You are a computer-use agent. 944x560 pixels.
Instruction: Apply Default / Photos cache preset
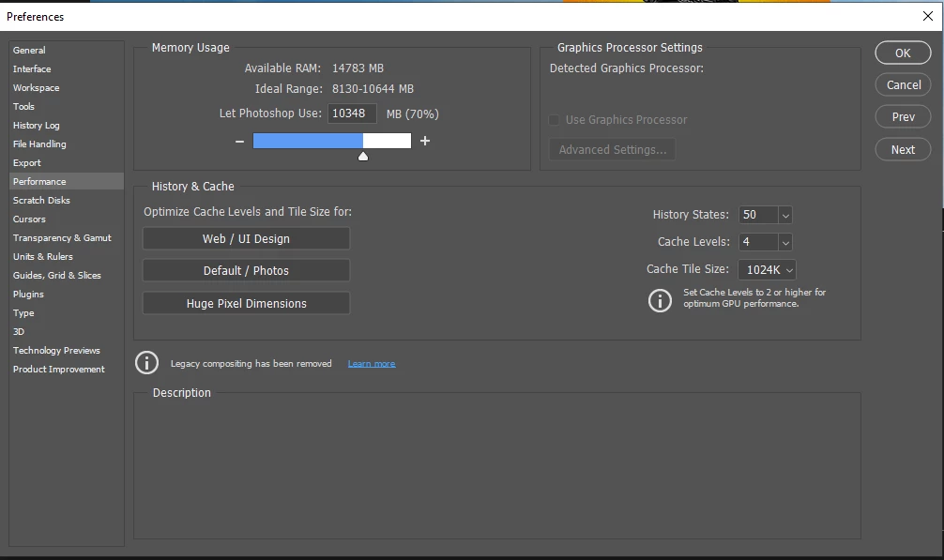[x=246, y=270]
